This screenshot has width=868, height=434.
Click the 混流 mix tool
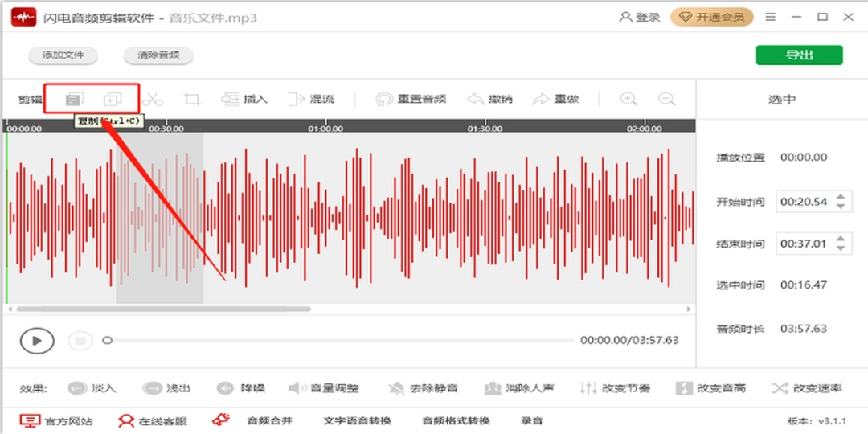pyautogui.click(x=312, y=100)
